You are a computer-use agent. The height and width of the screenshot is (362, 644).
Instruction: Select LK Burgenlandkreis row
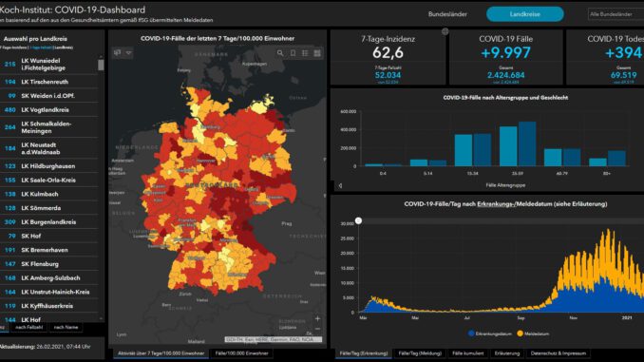49,222
